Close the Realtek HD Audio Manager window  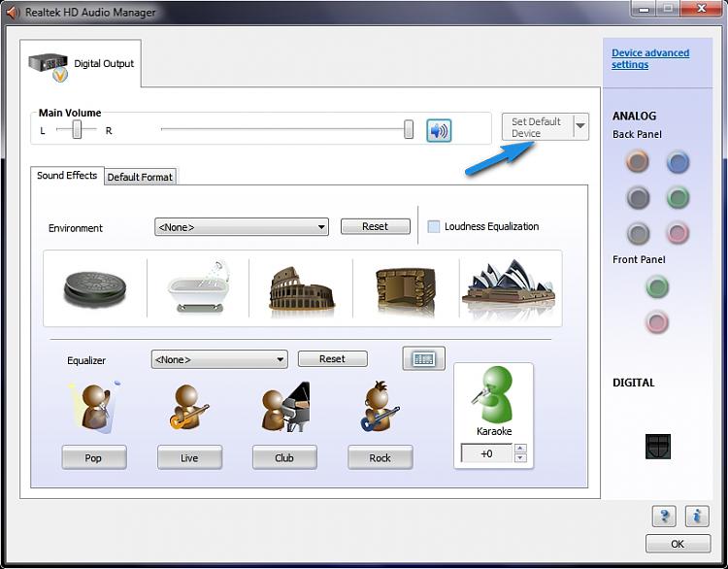(701, 9)
